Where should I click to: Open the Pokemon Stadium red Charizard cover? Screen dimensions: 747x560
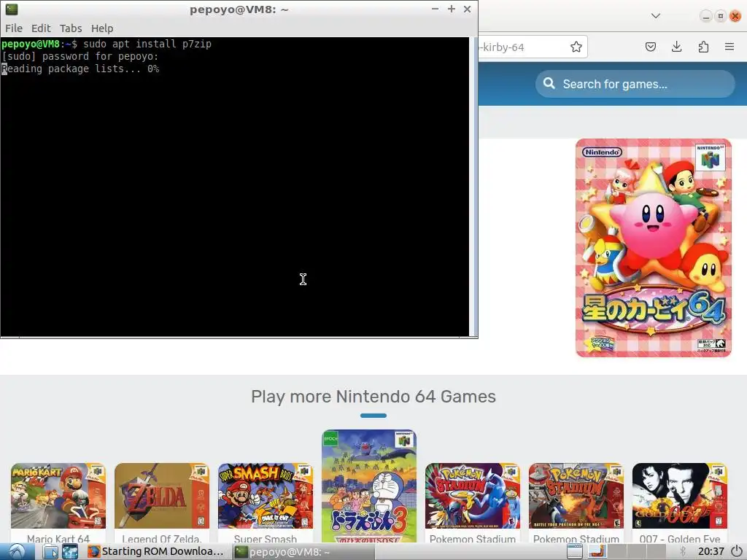point(576,496)
